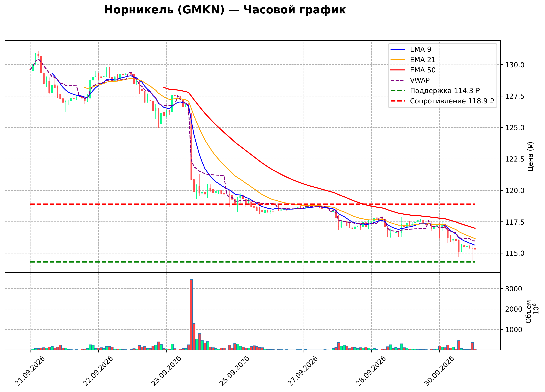Click the "Объём" volume axis title
Viewport: 545px width, 392px height.
coord(529,311)
